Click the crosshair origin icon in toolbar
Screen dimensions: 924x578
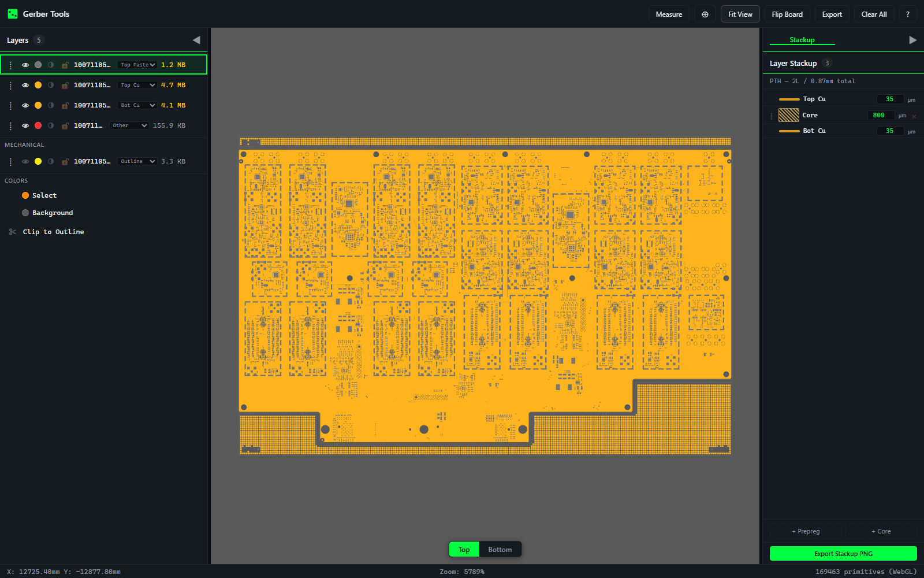pos(705,14)
